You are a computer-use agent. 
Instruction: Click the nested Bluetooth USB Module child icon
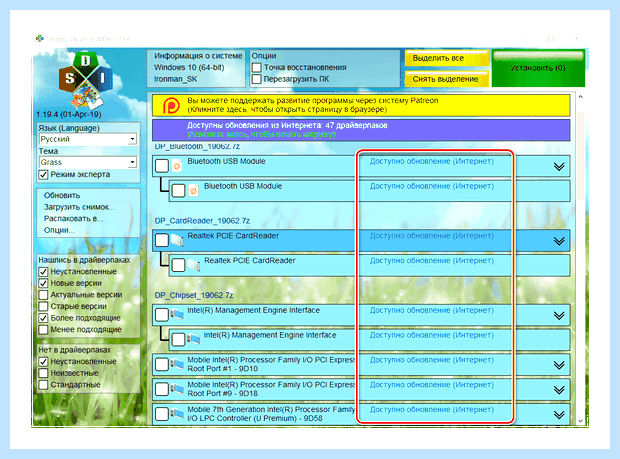(193, 191)
